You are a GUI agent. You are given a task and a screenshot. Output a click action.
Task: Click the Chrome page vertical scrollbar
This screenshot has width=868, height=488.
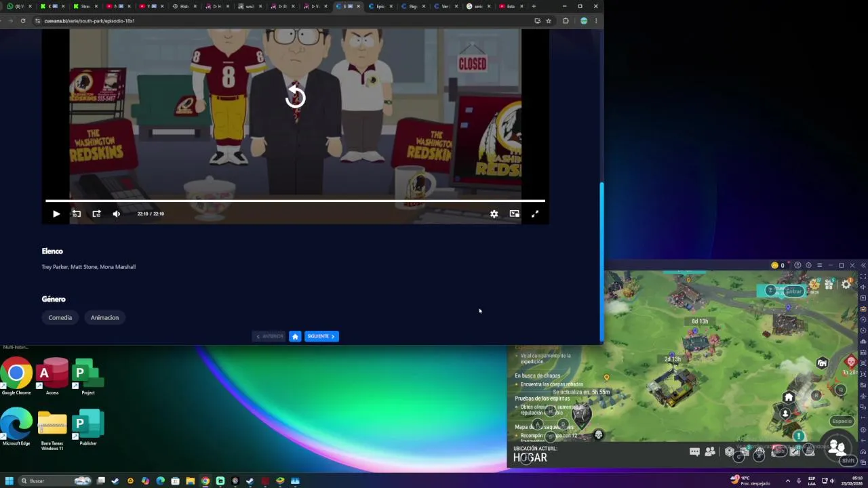click(x=601, y=261)
